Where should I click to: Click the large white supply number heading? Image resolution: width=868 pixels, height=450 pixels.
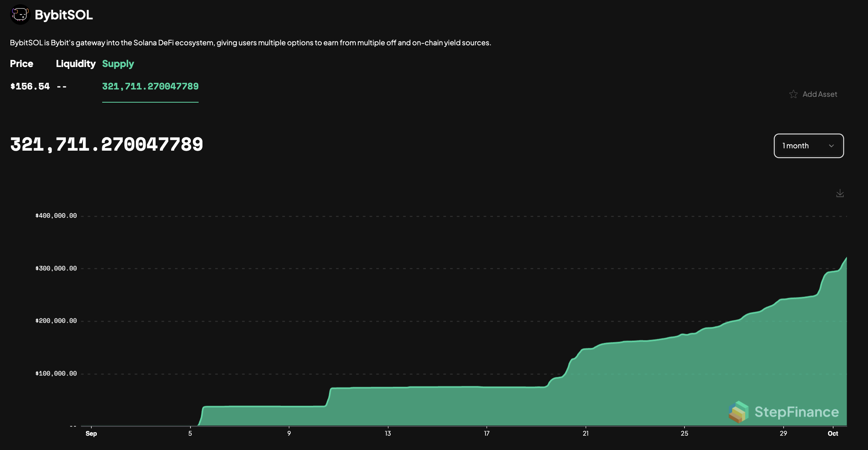(106, 144)
